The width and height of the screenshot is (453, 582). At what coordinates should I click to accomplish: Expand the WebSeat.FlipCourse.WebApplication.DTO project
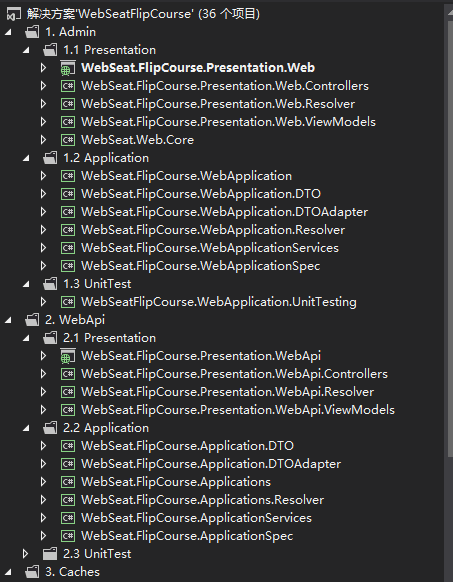pos(43,194)
